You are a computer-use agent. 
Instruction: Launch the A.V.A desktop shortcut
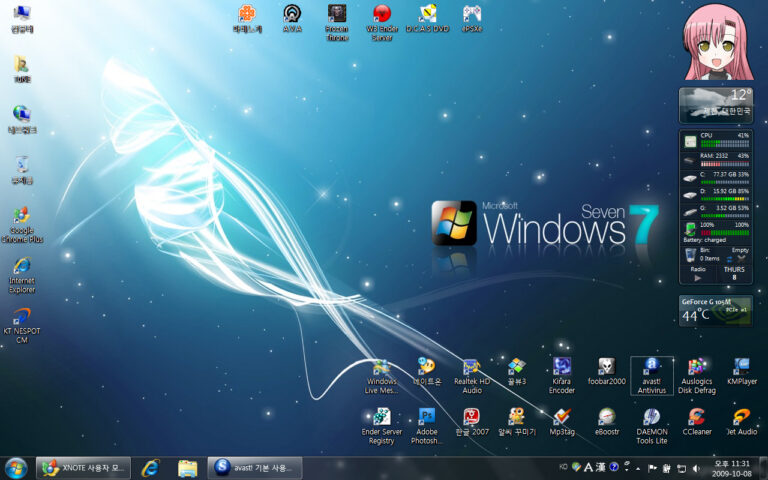coord(292,19)
